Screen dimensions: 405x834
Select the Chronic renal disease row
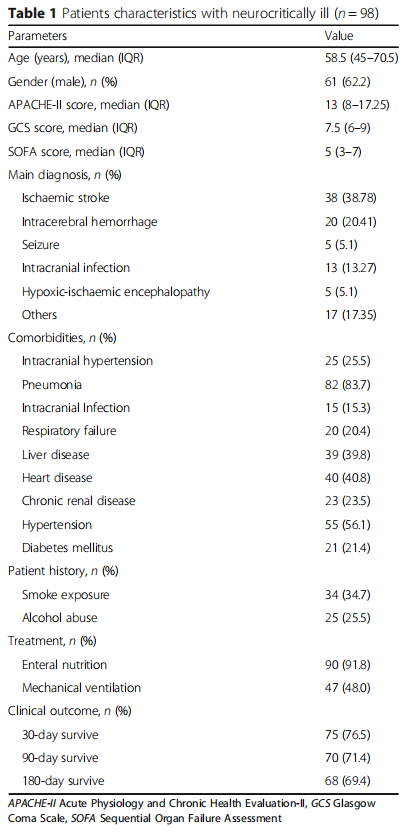[x=202, y=501]
